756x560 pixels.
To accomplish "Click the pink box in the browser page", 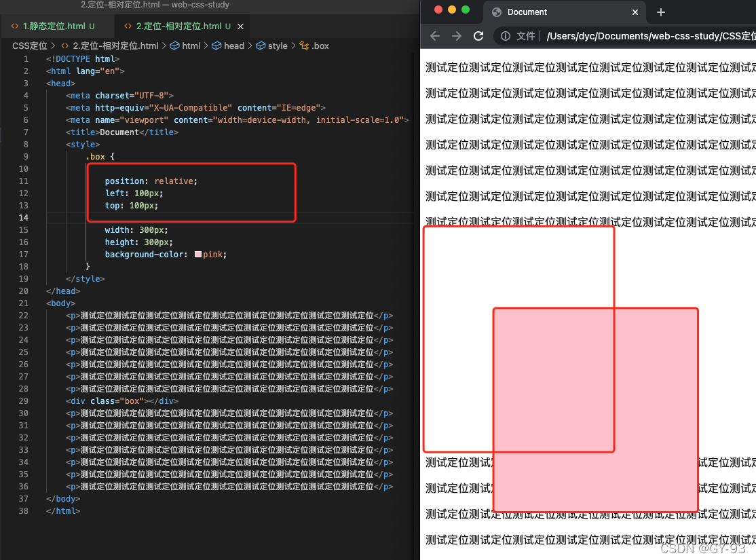I will coord(595,410).
